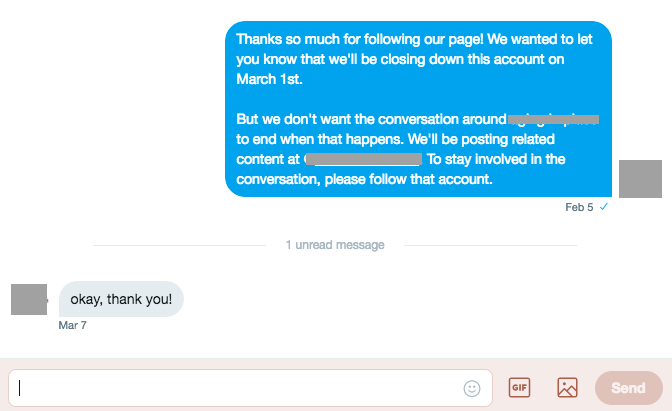This screenshot has width=672, height=411.
Task: Click the Feb 5 timestamp
Action: (x=579, y=207)
